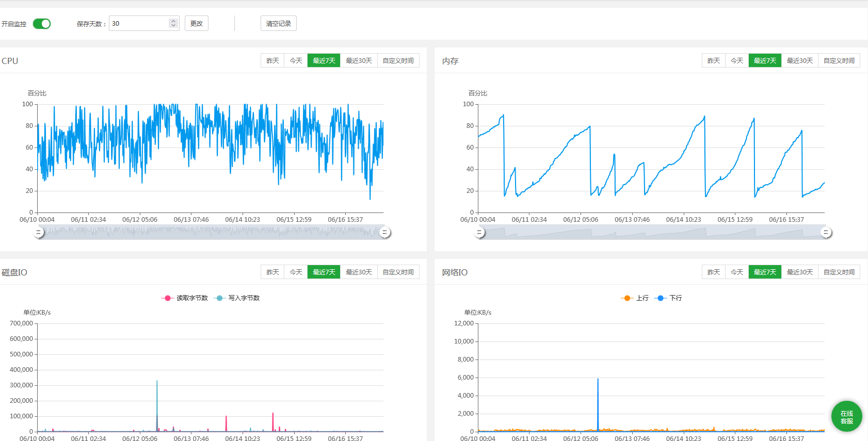The height and width of the screenshot is (441, 868).
Task: Open 自定义时间 in the 网络IO panel
Action: (839, 272)
